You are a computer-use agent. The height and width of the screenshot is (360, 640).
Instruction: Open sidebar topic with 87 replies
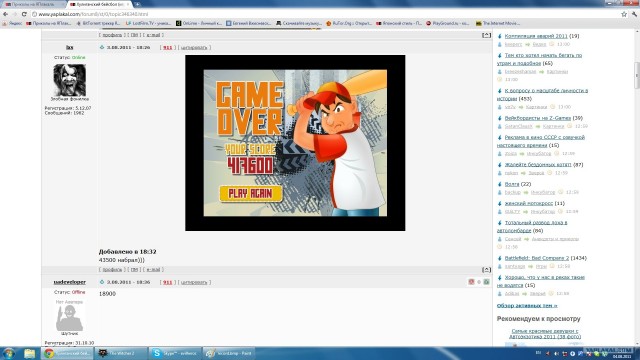[x=538, y=164]
